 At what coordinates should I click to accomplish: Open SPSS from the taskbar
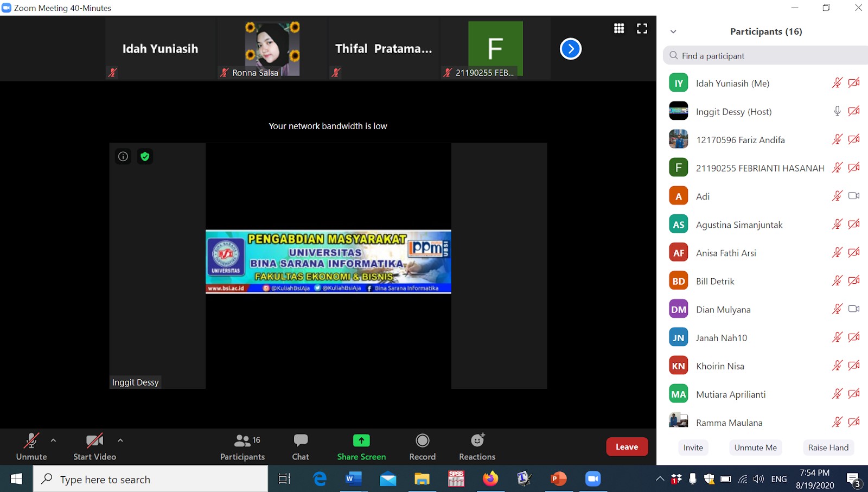[456, 479]
